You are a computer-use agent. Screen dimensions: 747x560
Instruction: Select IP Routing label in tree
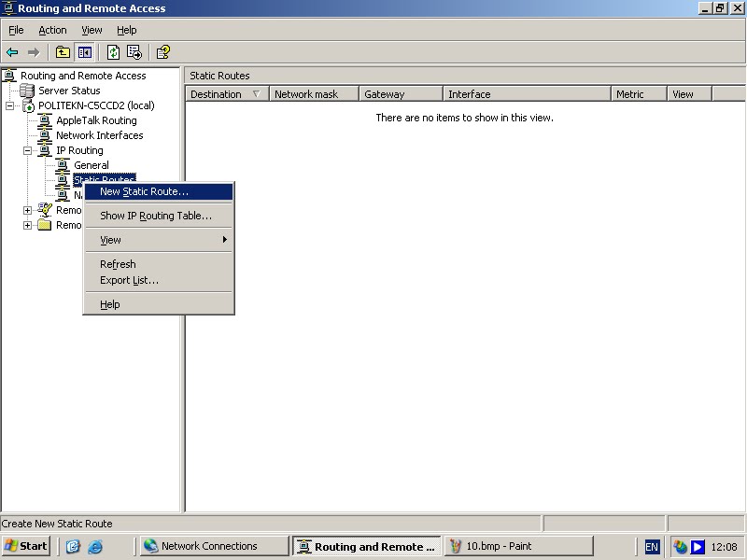coord(79,150)
